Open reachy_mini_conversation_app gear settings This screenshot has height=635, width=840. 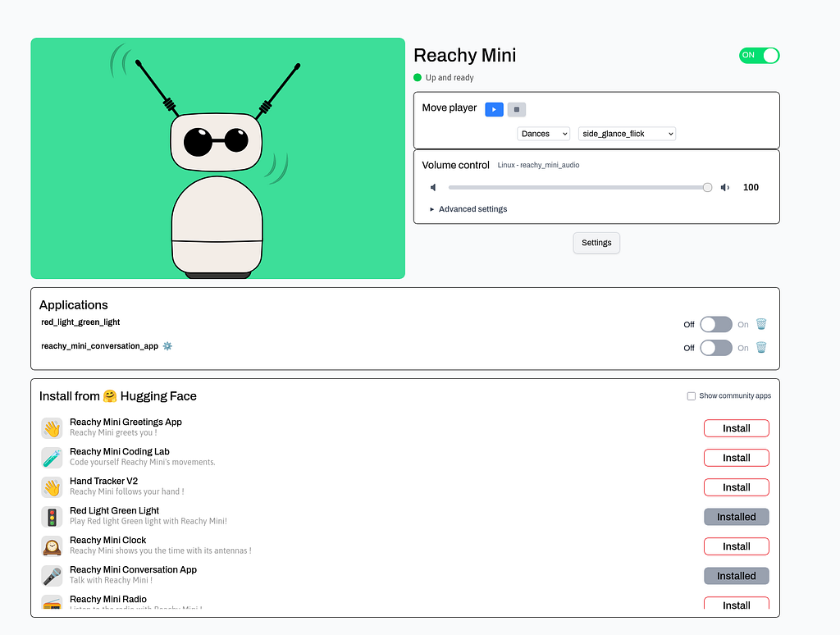coord(167,345)
